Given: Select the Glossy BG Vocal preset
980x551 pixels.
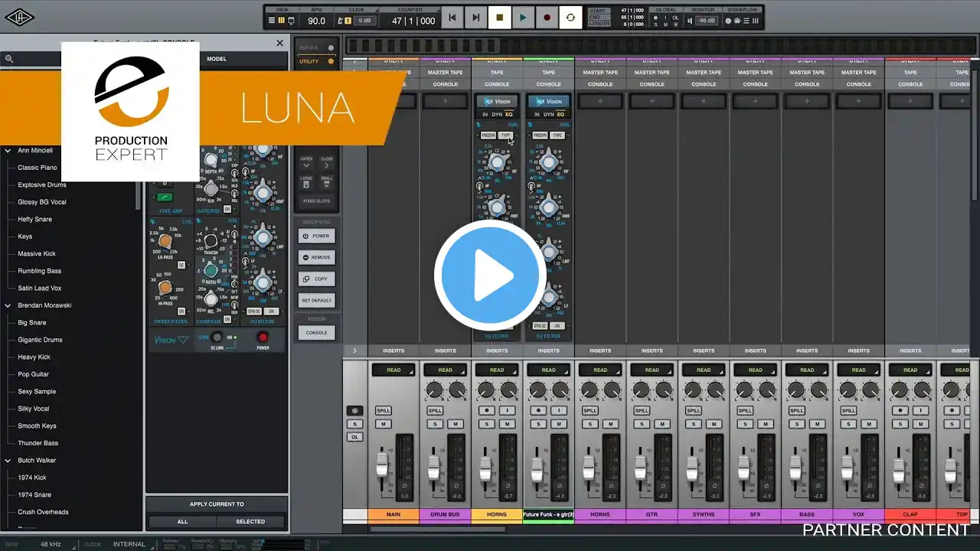Looking at the screenshot, I should tap(42, 202).
